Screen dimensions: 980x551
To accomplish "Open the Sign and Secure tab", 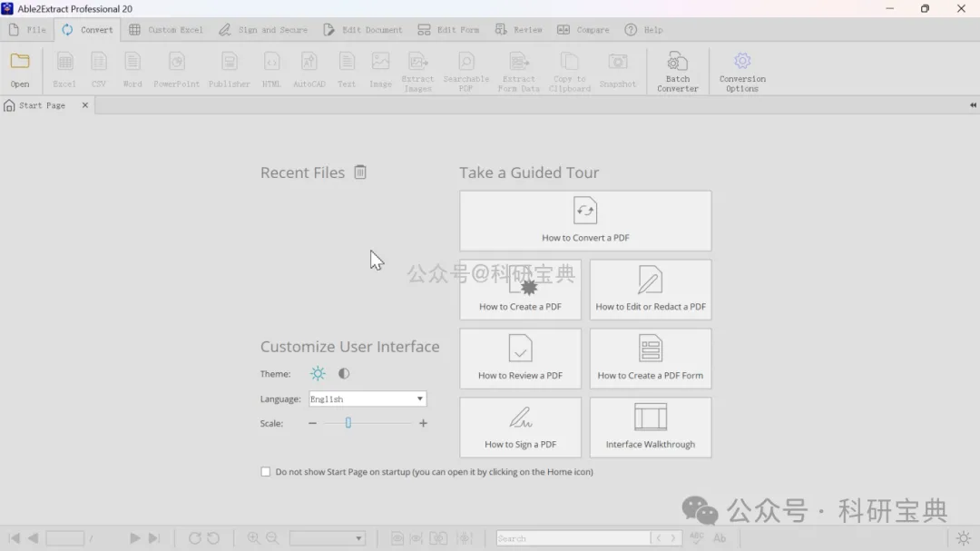I will point(263,29).
